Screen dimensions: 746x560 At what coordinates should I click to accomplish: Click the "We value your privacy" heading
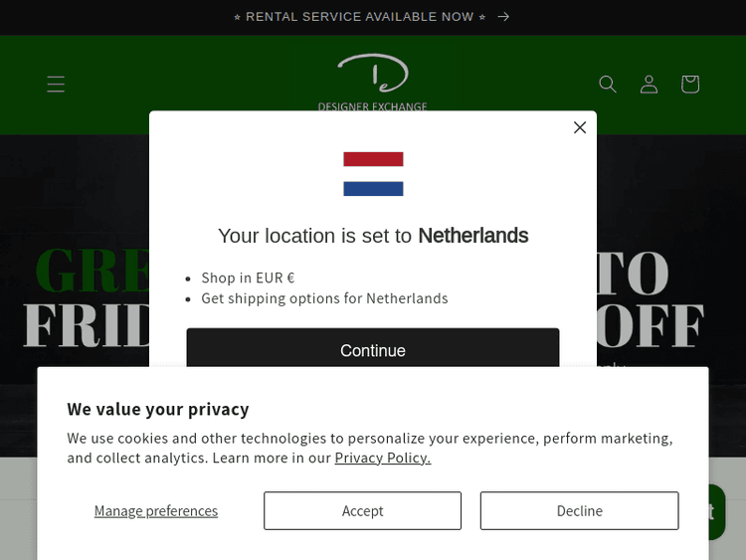pos(158,409)
